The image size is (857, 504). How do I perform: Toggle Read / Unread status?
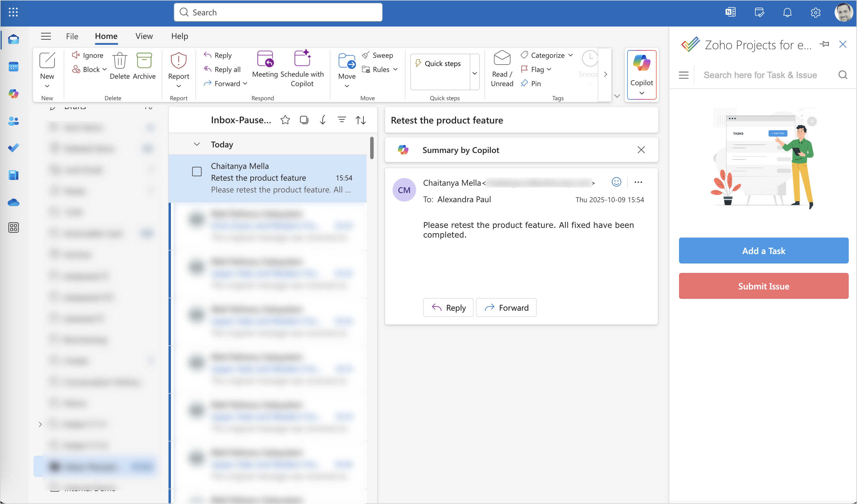point(502,68)
